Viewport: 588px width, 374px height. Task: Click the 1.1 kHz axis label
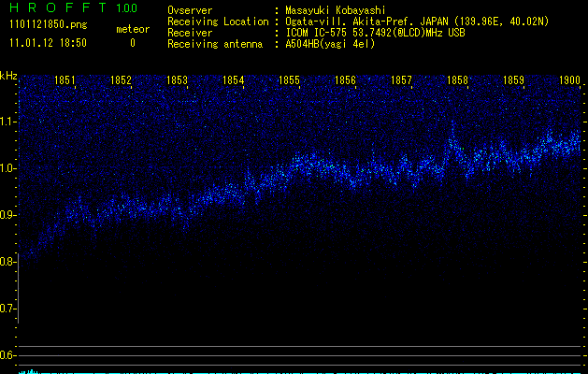(x=7, y=122)
